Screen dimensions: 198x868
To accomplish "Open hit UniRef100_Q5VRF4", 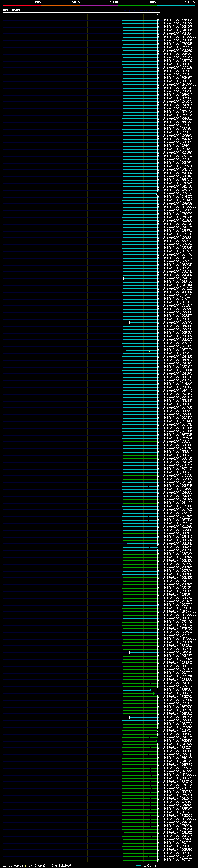I will (178, 795).
